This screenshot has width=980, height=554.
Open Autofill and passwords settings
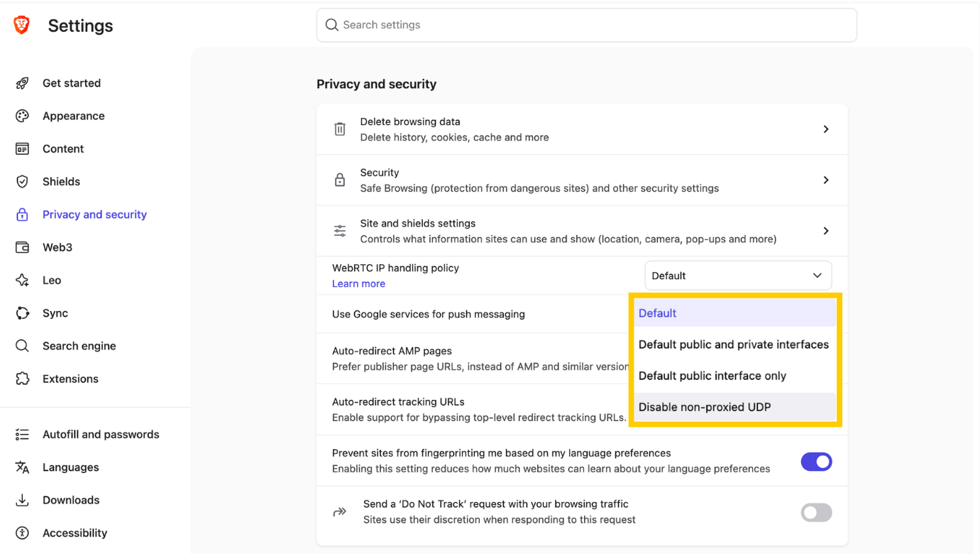(x=101, y=435)
